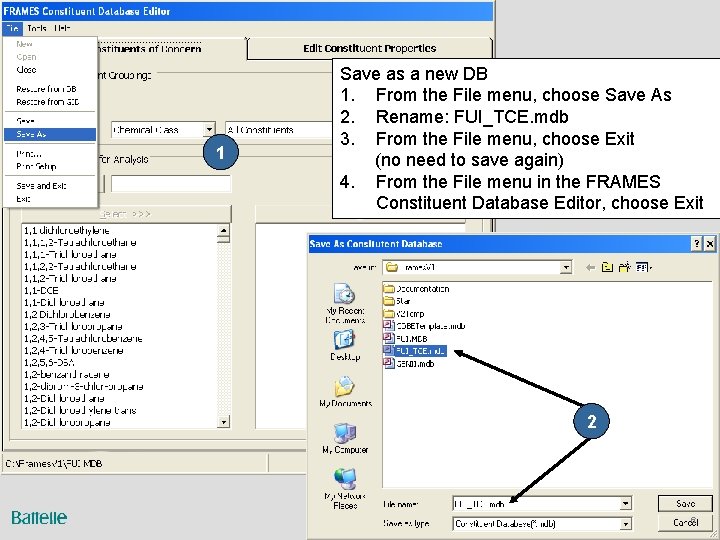Select FUI_TCE.mdb file in list

[415, 351]
